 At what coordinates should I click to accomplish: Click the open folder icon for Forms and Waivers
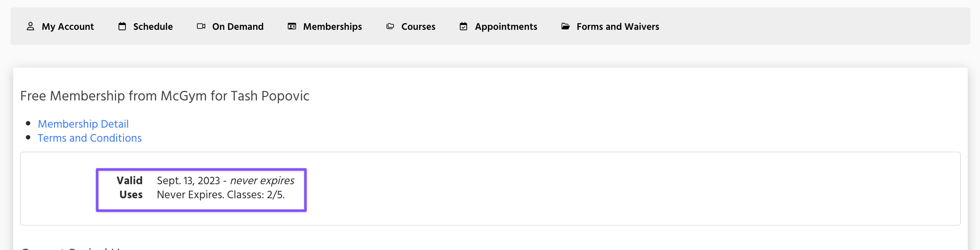565,26
